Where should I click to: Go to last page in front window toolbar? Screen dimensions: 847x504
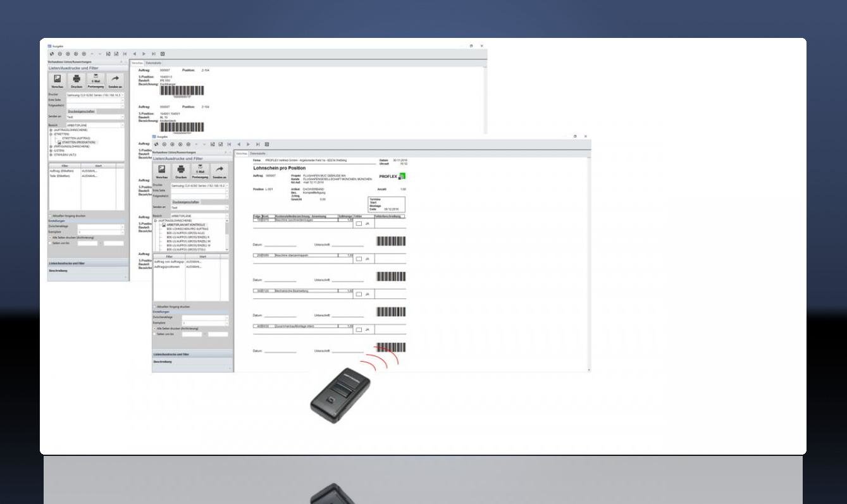click(257, 145)
